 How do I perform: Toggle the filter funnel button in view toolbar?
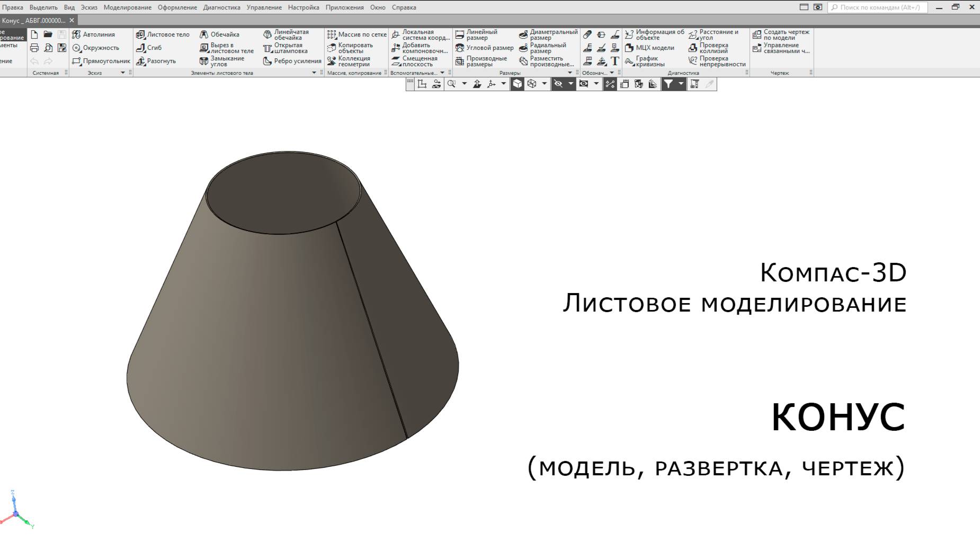(669, 84)
